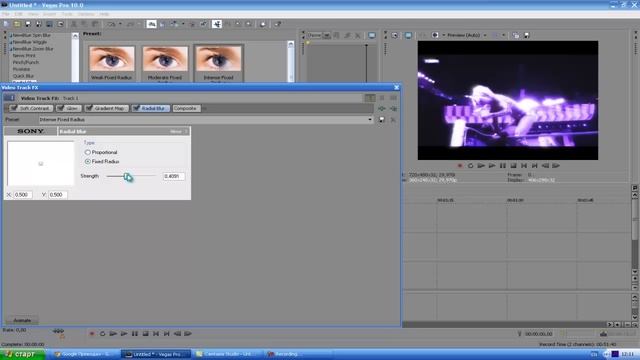Open the Insert menu
The width and height of the screenshot is (640, 360).
[49, 14]
